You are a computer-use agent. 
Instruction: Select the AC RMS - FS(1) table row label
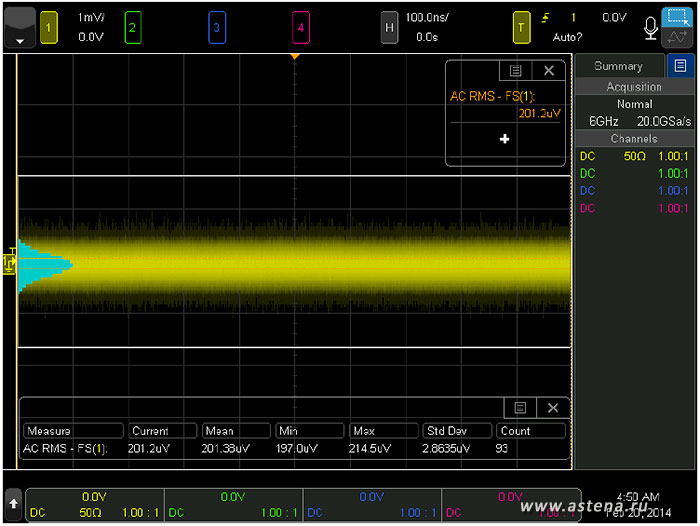[65, 448]
